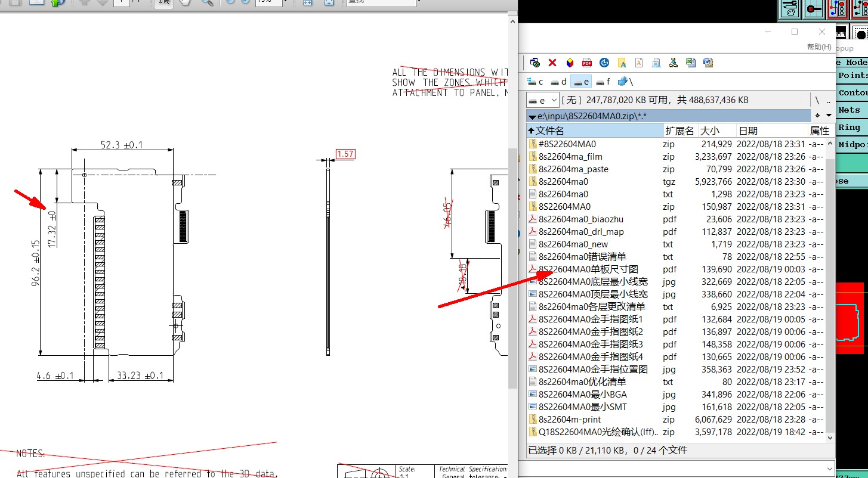This screenshot has width=868, height=478.
Task: Select 8s22604ma0各层更改清单 txt file
Action: tap(677, 306)
